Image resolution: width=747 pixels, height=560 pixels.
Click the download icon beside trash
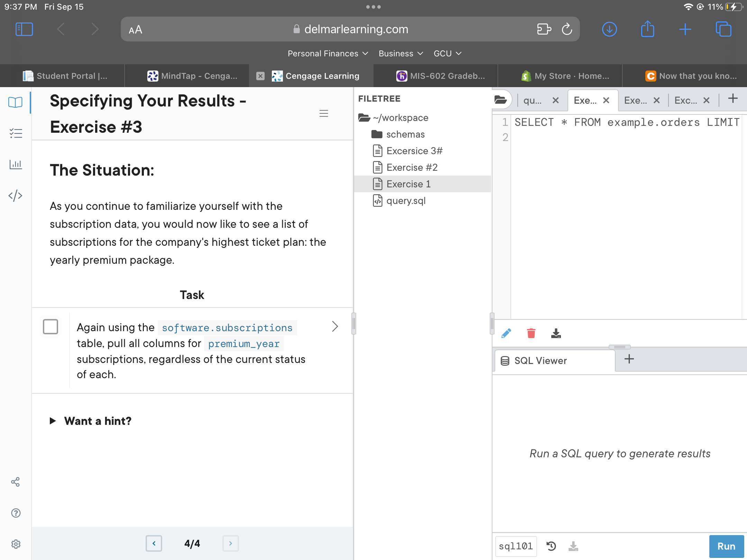pyautogui.click(x=556, y=333)
